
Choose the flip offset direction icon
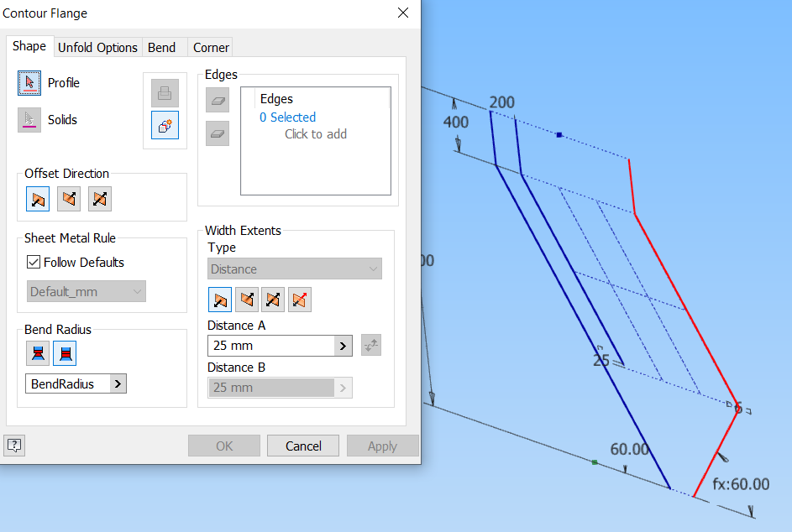[x=68, y=198]
